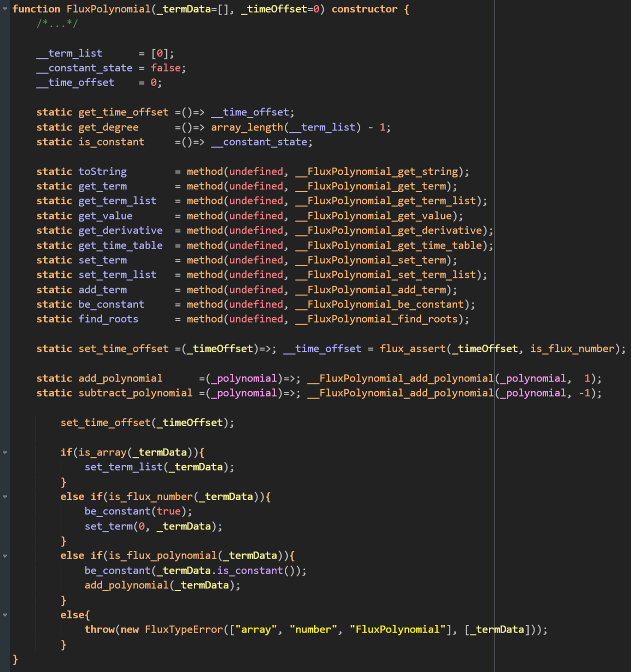The height and width of the screenshot is (672, 631).
Task: Collapse the FluxPolynomial function fold arrow
Action: coord(5,9)
